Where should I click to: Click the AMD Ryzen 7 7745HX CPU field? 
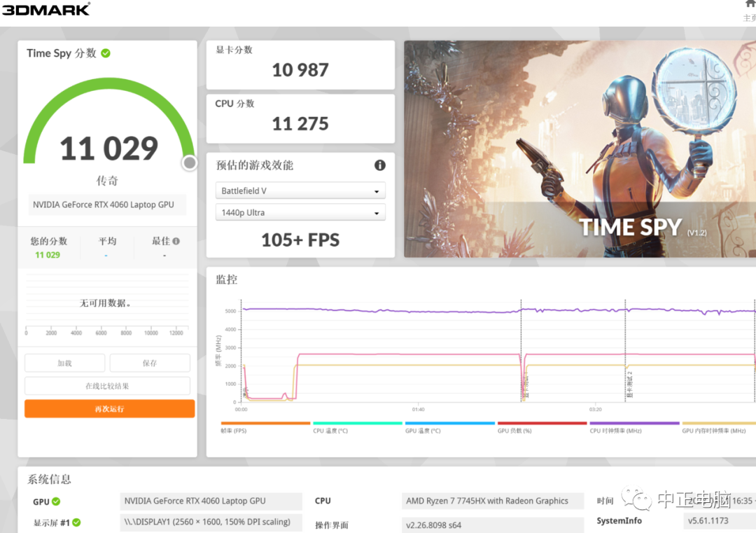[492, 501]
